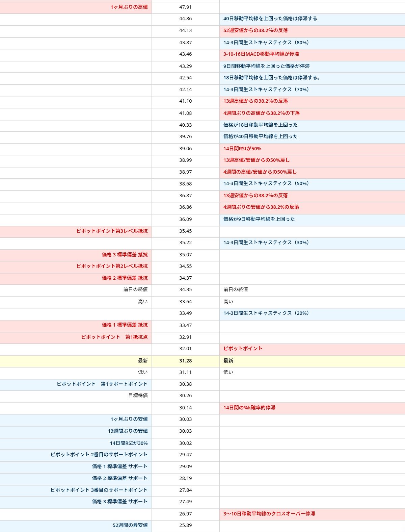
Task: Click ピボットポイント 3番目のサポートポイント label
Action: click(99, 490)
